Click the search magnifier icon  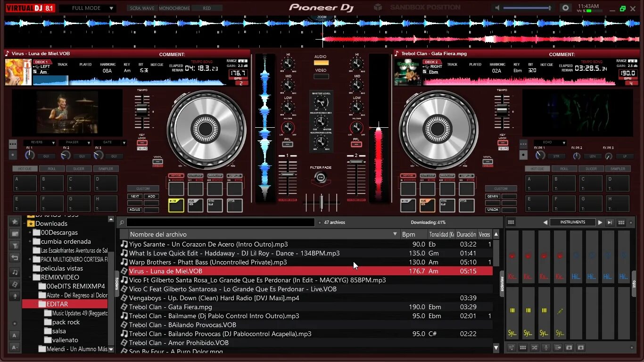coord(122,222)
